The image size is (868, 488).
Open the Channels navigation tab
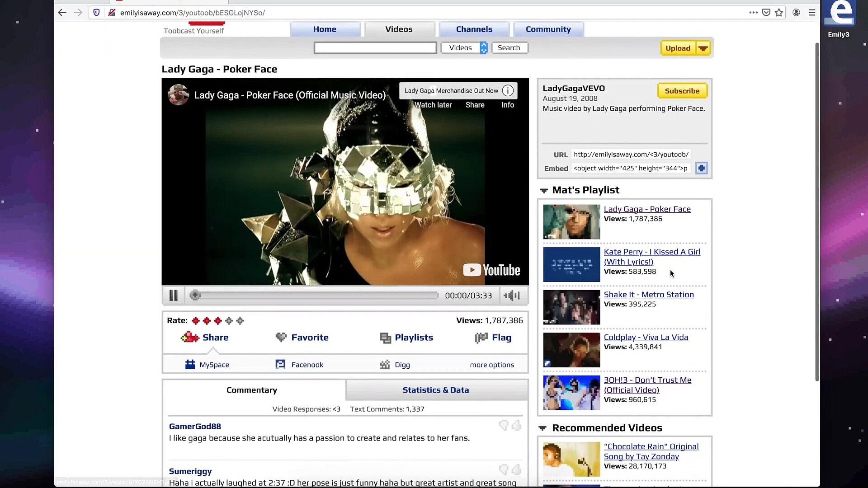tap(474, 29)
